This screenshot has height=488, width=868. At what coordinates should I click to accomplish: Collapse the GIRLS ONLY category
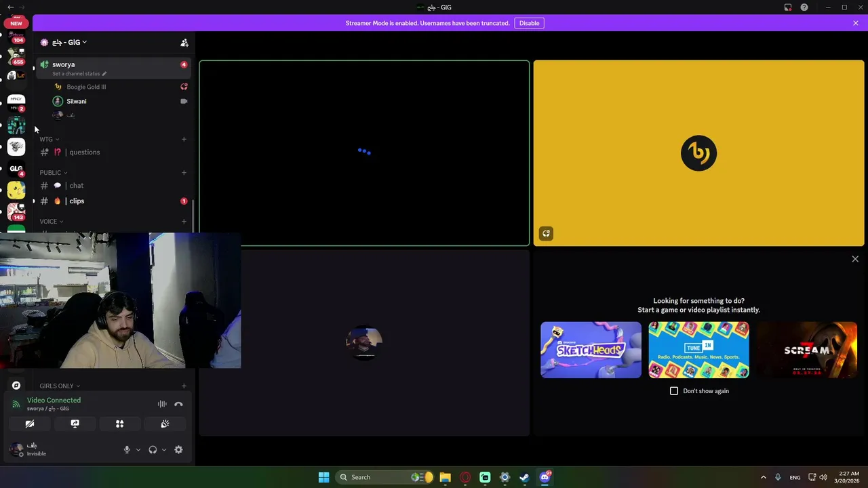[x=60, y=386]
